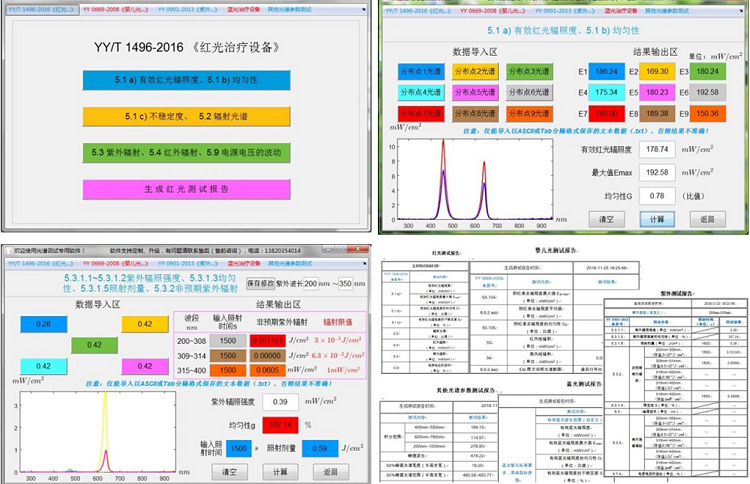Click the blue E1 result box showing 186.24
The image size is (750, 484).
(x=606, y=72)
